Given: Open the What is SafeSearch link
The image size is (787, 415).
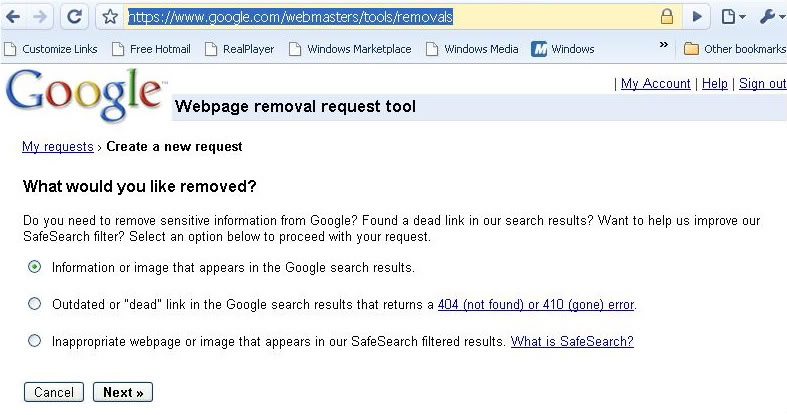Looking at the screenshot, I should tap(572, 341).
